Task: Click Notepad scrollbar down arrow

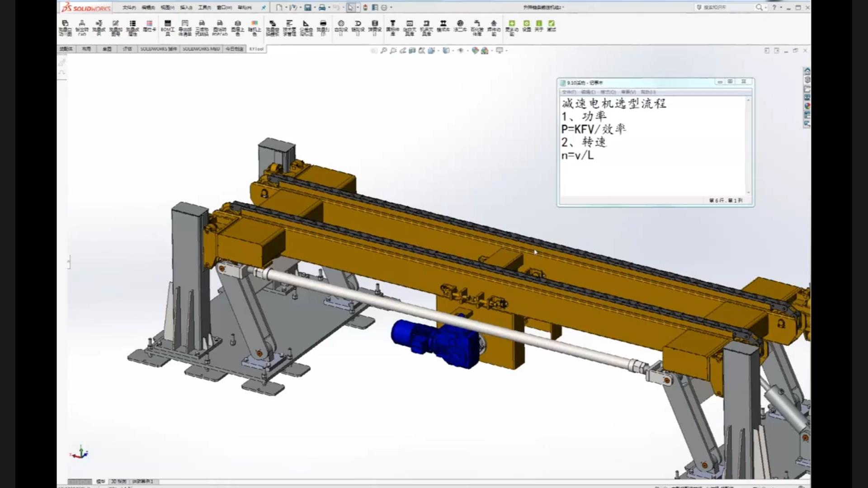Action: click(x=748, y=193)
